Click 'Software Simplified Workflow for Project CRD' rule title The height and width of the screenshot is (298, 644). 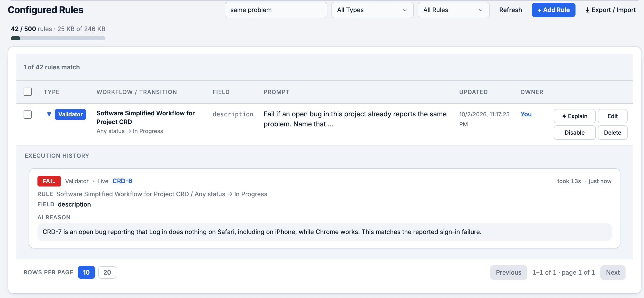point(145,117)
